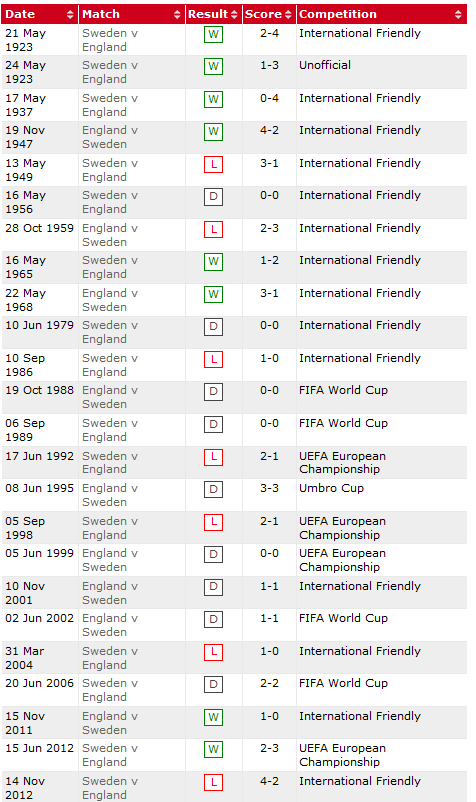This screenshot has height=802, width=476.
Task: Sort by Score using header arrows
Action: coord(288,15)
